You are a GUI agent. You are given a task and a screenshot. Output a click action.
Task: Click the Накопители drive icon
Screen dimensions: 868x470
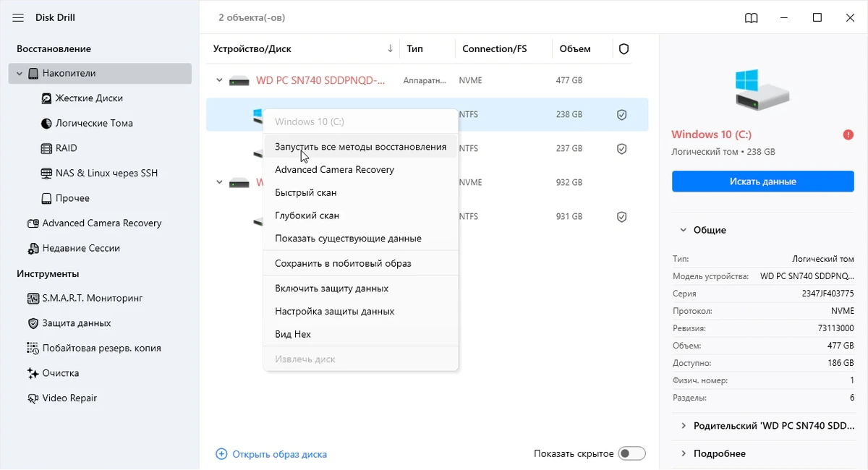(x=33, y=74)
